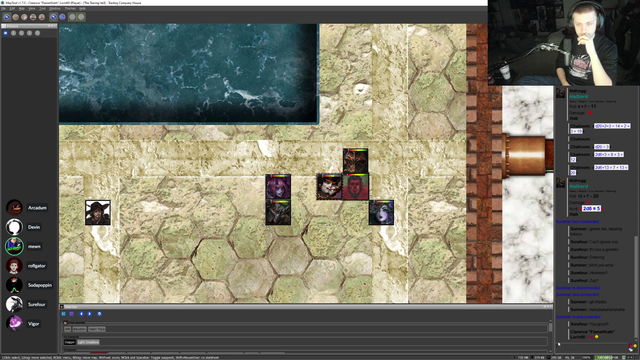Activate the blue measure distance tool

coord(62,17)
